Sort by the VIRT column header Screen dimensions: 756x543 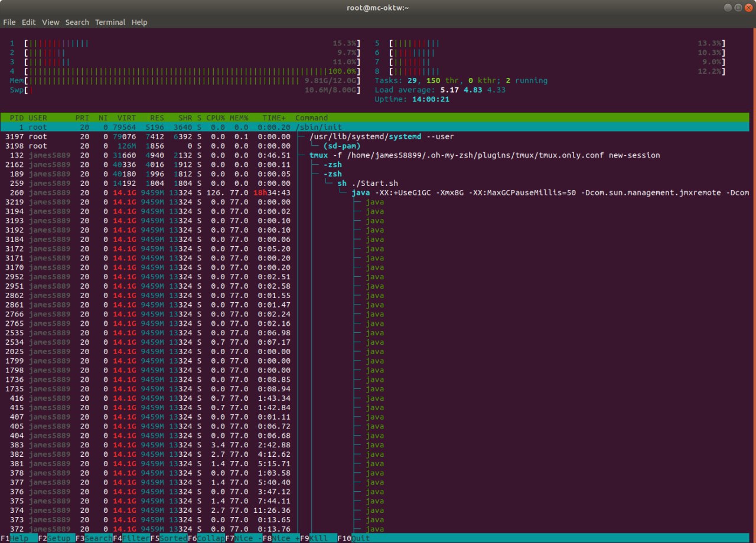127,118
